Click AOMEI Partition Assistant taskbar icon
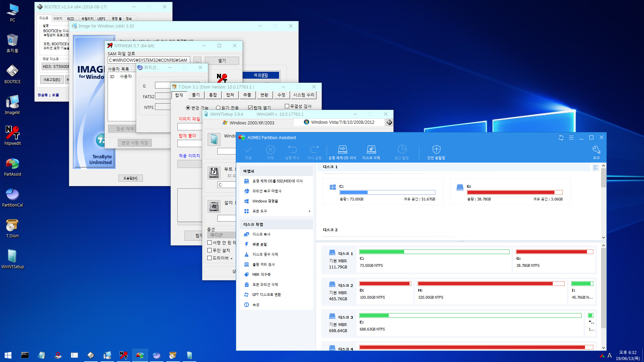 [140, 355]
